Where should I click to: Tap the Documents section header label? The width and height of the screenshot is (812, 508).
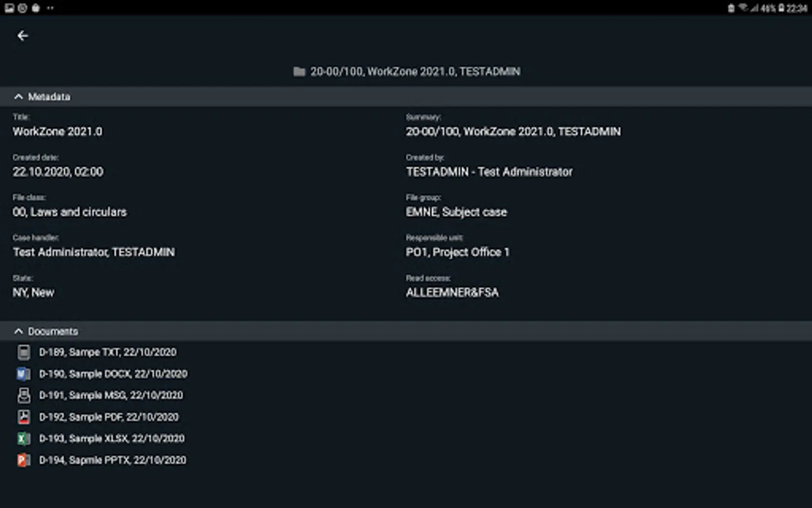pos(53,331)
